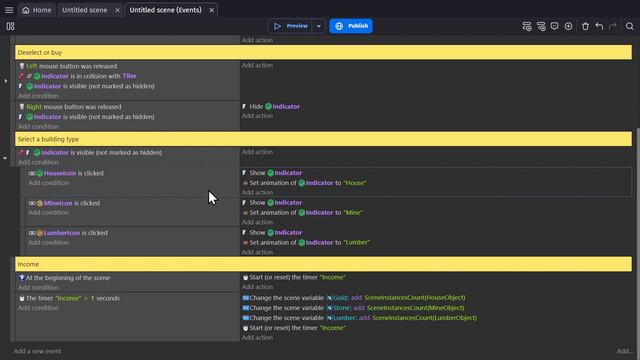Add condition under the timer "Income" condition
Viewport: 640px width, 360px height.
click(x=38, y=308)
